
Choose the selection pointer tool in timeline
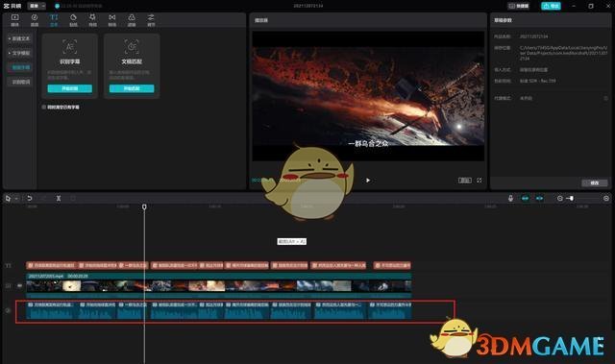8,199
